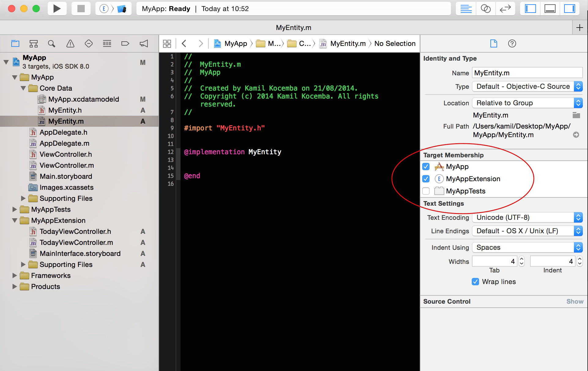Go forward in editor history

pyautogui.click(x=201, y=43)
